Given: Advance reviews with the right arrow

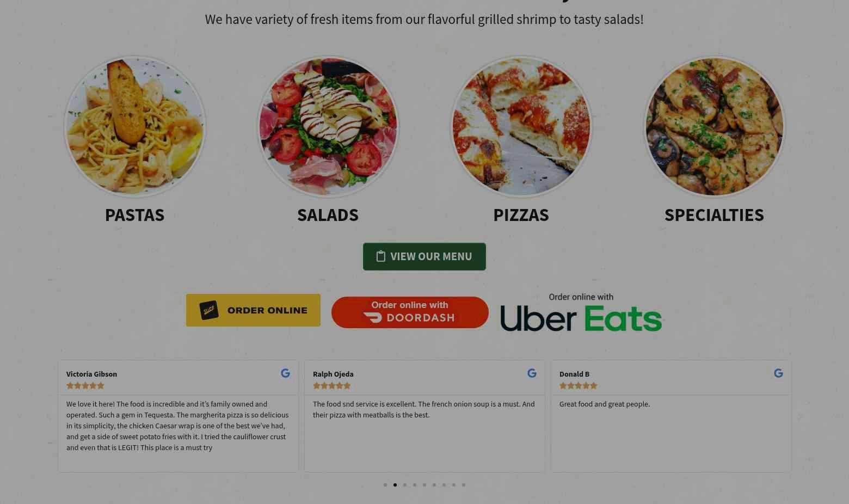Looking at the screenshot, I should [800, 416].
